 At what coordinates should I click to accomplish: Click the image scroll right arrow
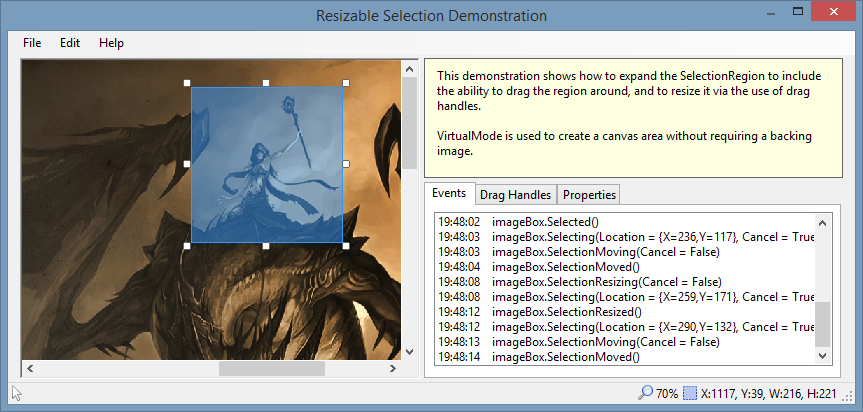click(x=393, y=368)
